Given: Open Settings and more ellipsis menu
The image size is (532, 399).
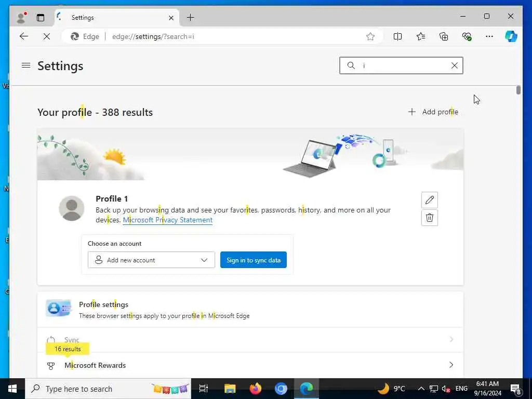Looking at the screenshot, I should coord(489,36).
